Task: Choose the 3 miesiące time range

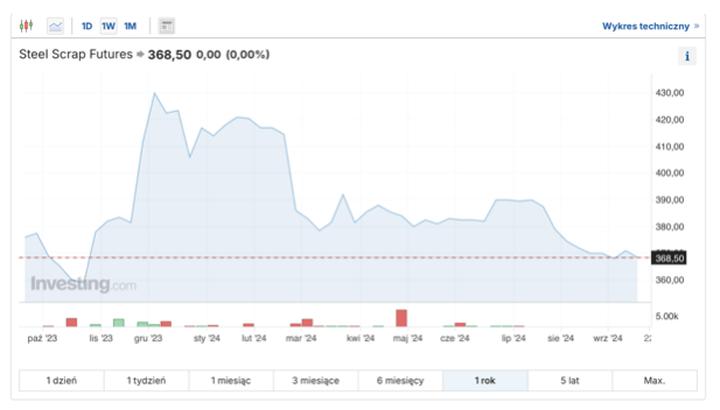Action: [315, 381]
